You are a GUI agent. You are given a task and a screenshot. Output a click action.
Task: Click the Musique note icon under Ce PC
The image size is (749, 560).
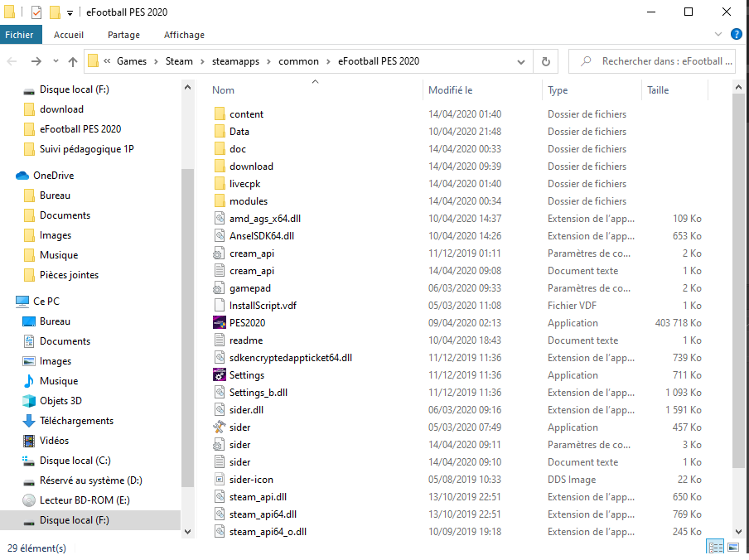[x=29, y=380]
